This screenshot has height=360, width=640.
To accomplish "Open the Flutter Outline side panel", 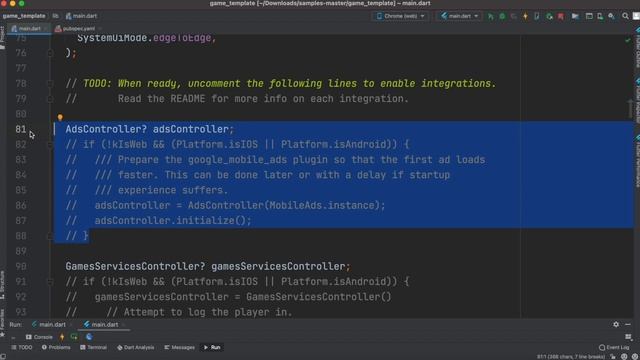I will 637,48.
